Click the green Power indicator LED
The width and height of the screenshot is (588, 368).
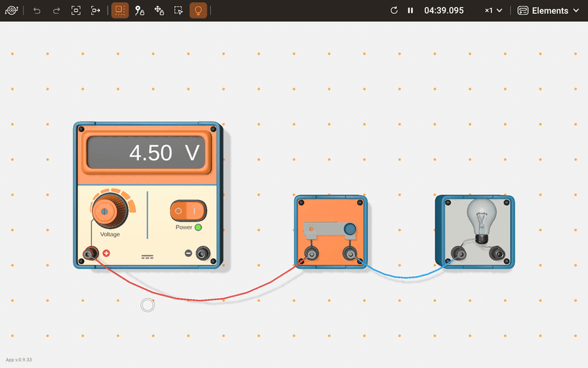point(198,227)
